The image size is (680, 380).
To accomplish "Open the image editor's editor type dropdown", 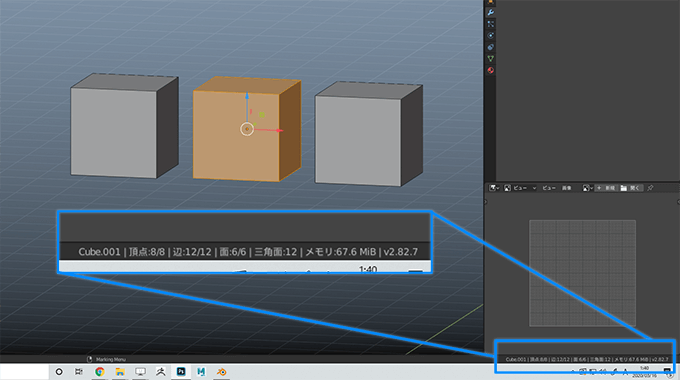I will (494, 188).
